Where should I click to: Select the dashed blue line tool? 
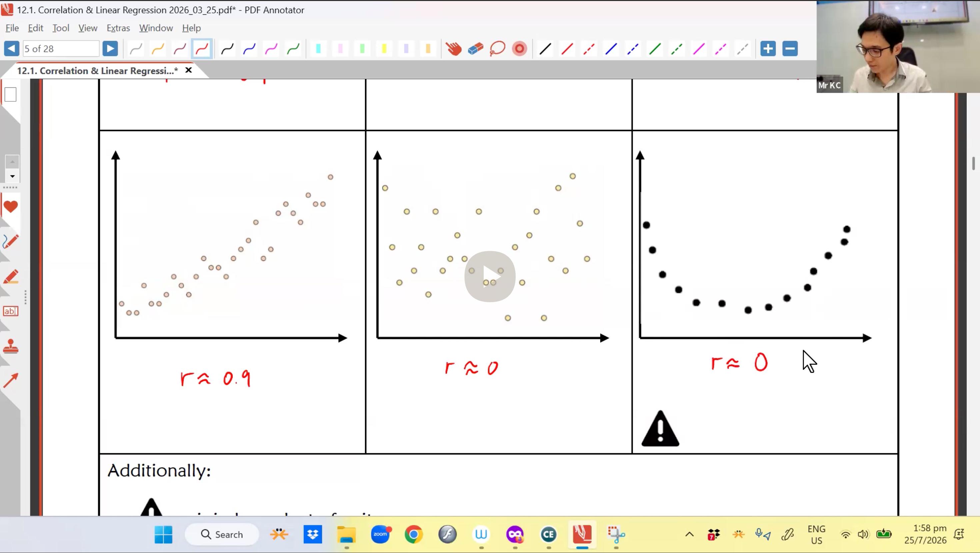[633, 49]
